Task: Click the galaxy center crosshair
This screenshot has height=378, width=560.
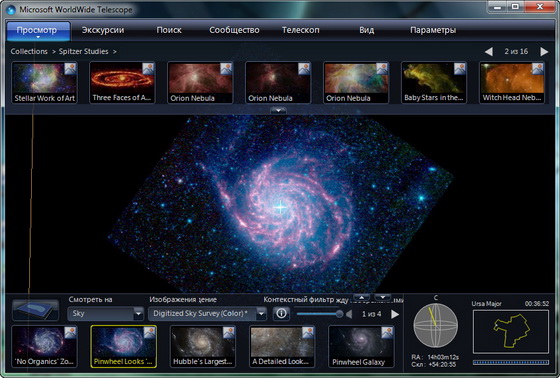Action: [280, 207]
